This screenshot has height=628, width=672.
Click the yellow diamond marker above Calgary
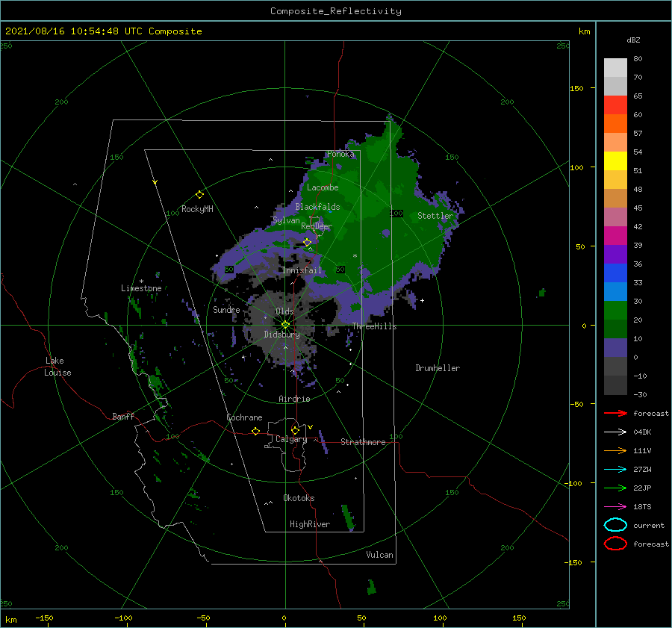295,430
